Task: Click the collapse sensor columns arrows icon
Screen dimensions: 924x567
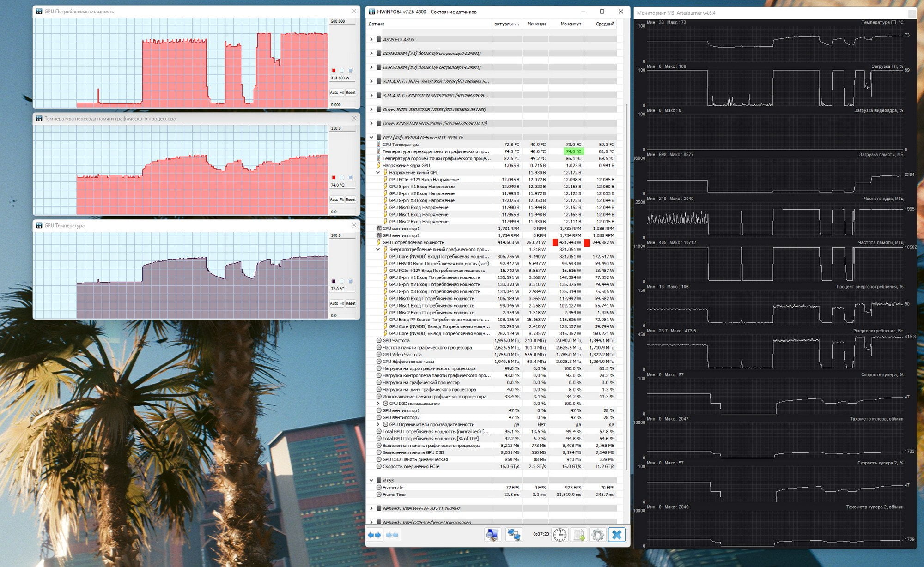Action: point(392,535)
